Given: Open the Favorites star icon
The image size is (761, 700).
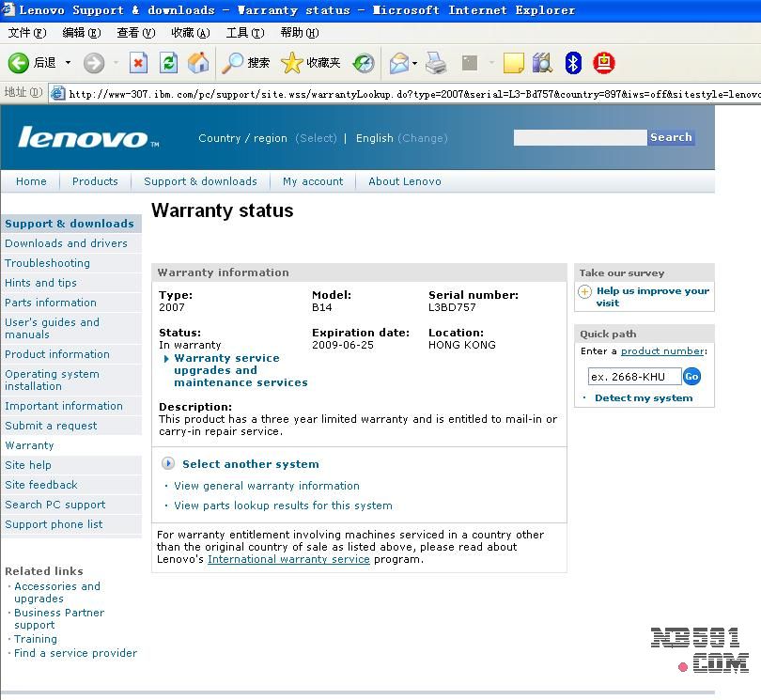Looking at the screenshot, I should (x=292, y=63).
